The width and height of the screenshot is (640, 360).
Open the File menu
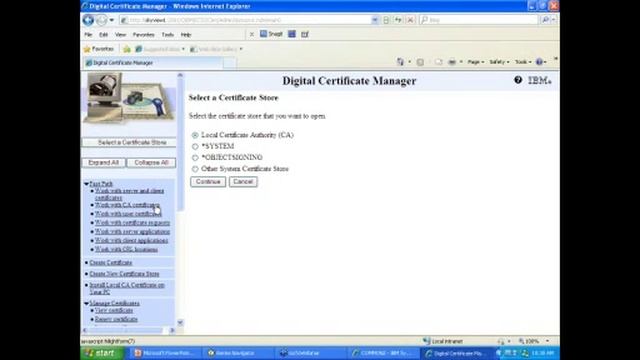tap(88, 35)
